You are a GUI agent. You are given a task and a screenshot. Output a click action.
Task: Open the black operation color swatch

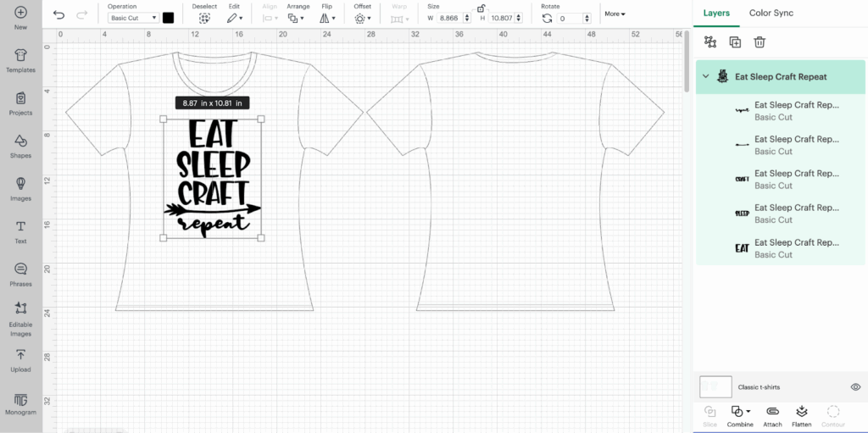[168, 18]
